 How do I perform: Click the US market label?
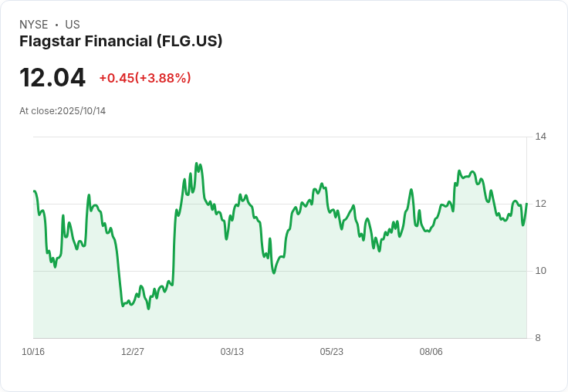pyautogui.click(x=73, y=25)
